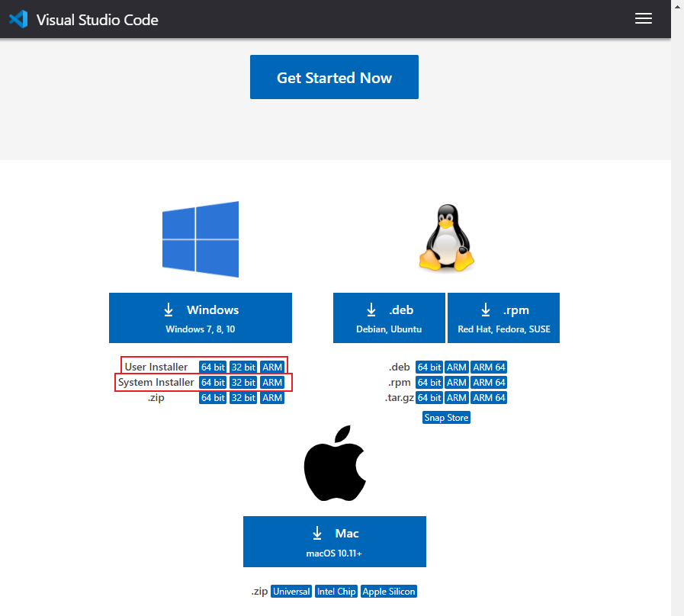The width and height of the screenshot is (684, 616).
Task: Download Mac .zip Apple Silicon build
Action: 389,591
